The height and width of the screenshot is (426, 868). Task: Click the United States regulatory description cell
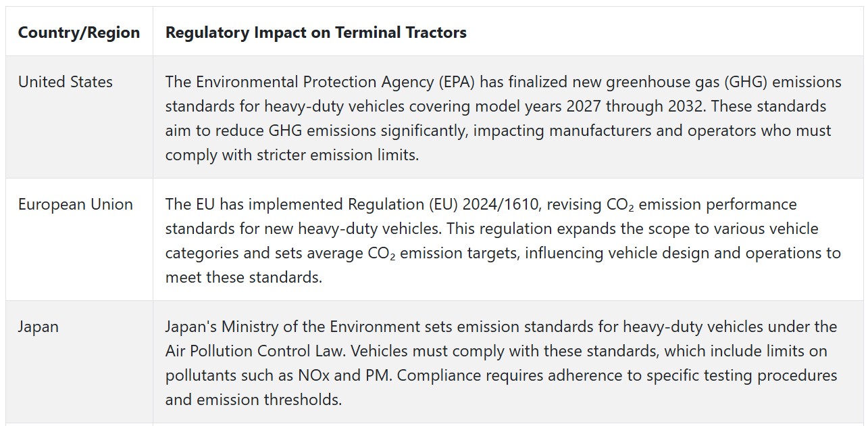click(x=508, y=117)
